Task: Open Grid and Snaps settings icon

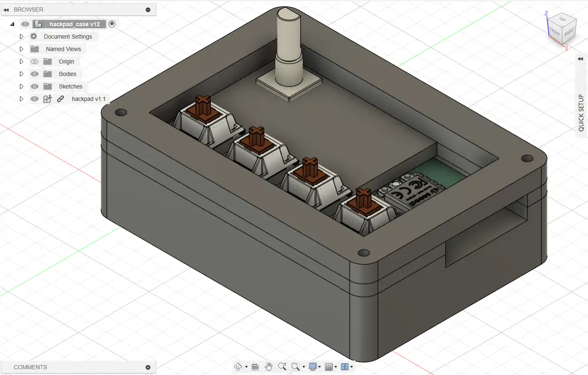Action: [x=329, y=367]
